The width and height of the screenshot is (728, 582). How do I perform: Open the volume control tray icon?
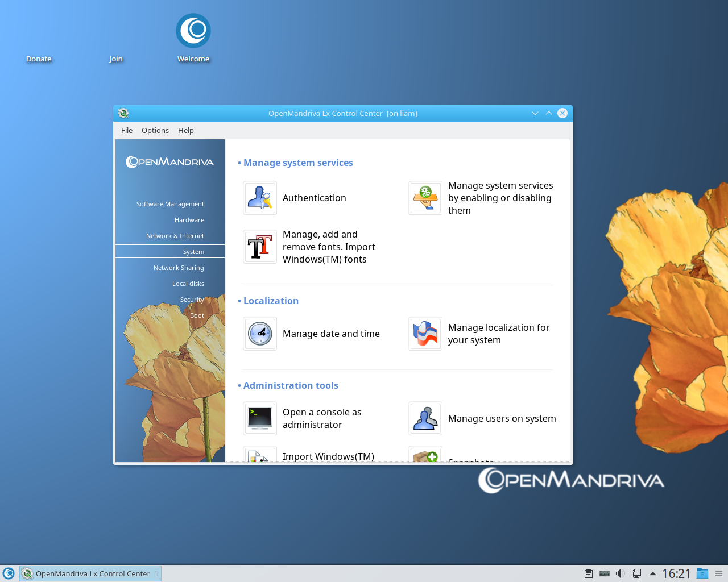pos(621,573)
